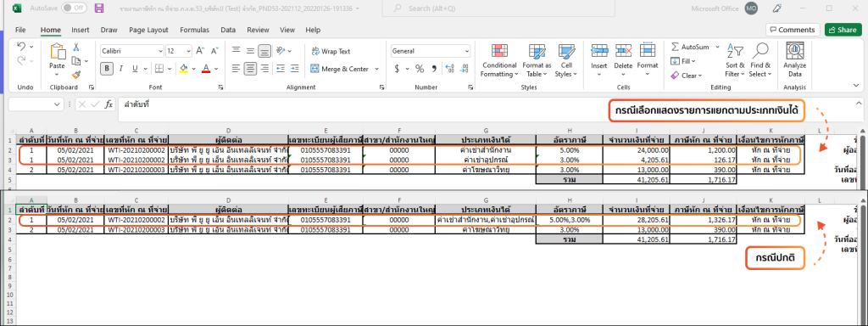This screenshot has width=868, height=326.
Task: Switch to the Formulas tab
Action: tap(194, 30)
